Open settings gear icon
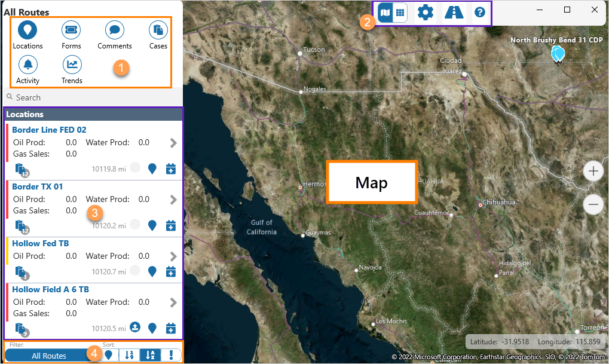This screenshot has width=609, height=364. pos(426,13)
